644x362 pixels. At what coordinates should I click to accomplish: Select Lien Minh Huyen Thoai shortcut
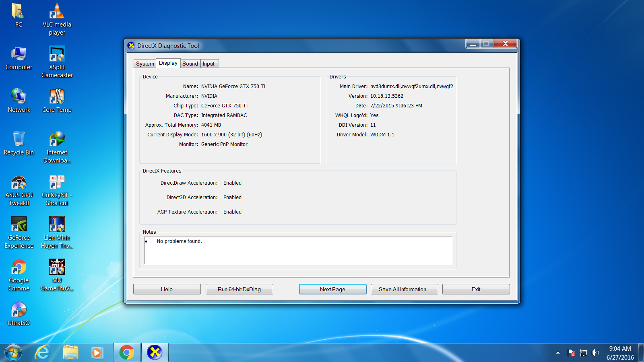pos(57,232)
